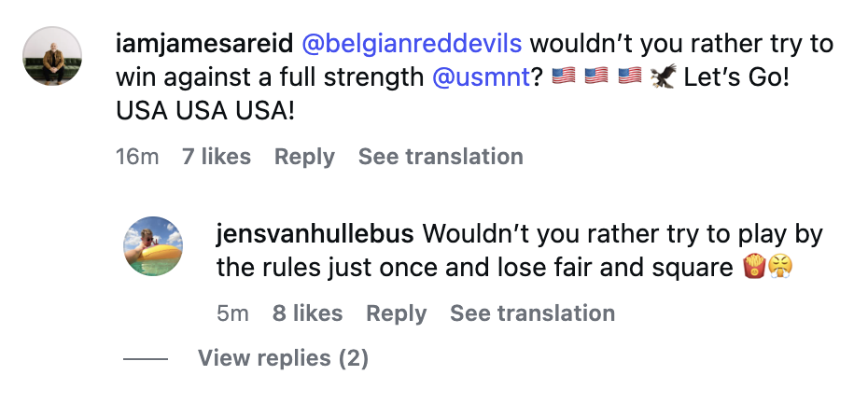Image resolution: width=868 pixels, height=403 pixels.
Task: Click the eagle emoji in comment
Action: 664,76
